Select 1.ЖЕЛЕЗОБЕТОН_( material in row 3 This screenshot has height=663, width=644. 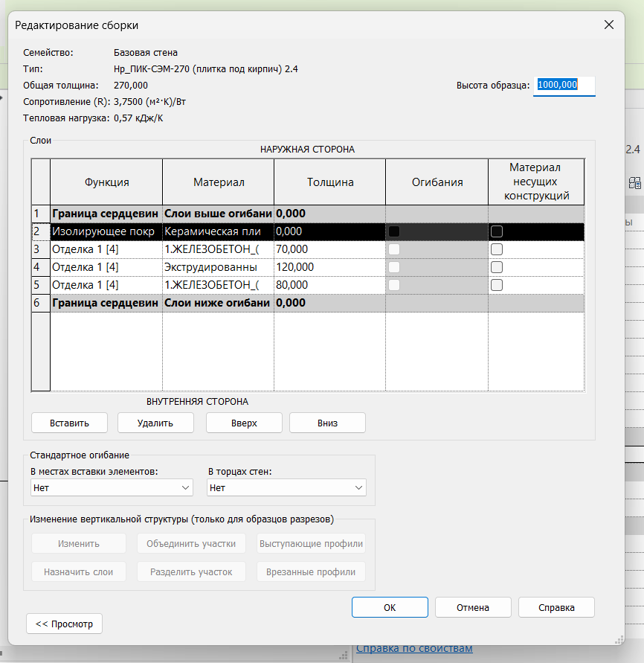coord(218,249)
